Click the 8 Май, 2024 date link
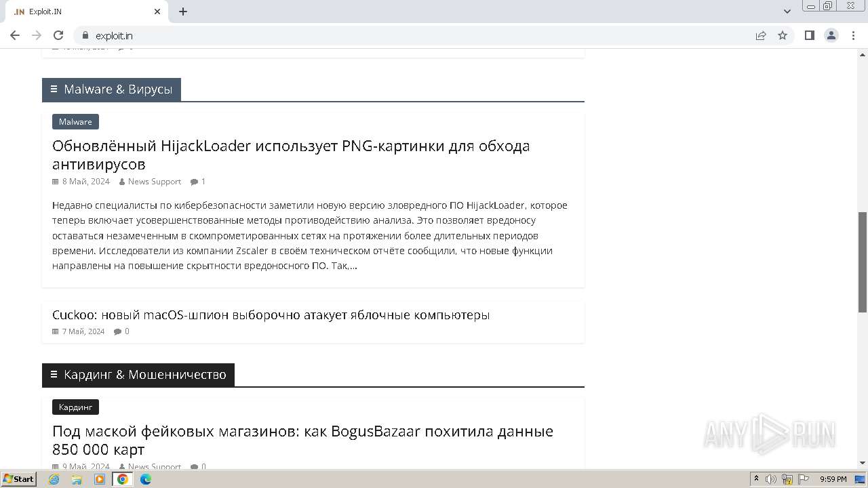Screen dimensions: 868x488 coord(85,182)
